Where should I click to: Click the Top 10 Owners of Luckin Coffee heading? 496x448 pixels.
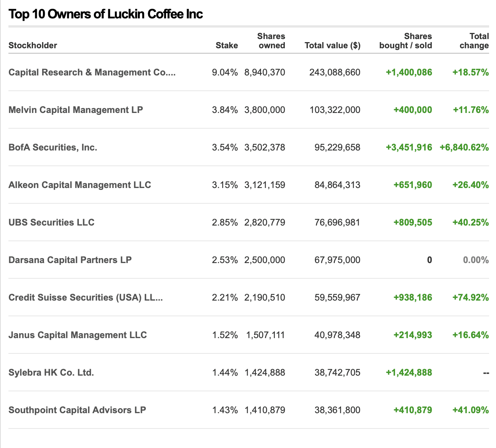(x=106, y=14)
